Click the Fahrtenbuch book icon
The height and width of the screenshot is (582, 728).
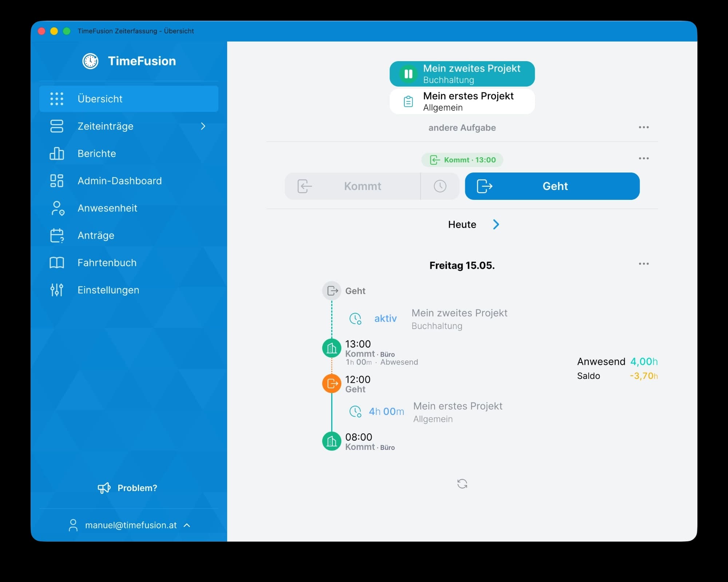click(57, 262)
